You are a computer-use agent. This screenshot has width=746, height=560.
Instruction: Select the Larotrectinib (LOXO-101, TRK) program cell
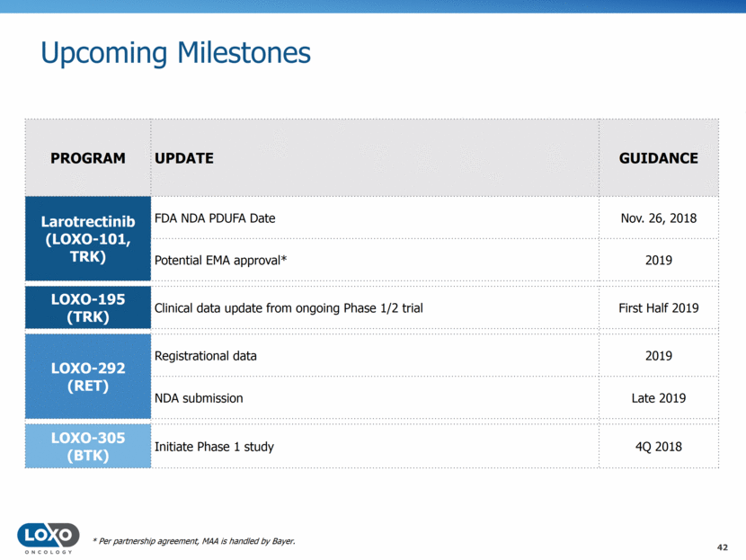[x=88, y=239]
